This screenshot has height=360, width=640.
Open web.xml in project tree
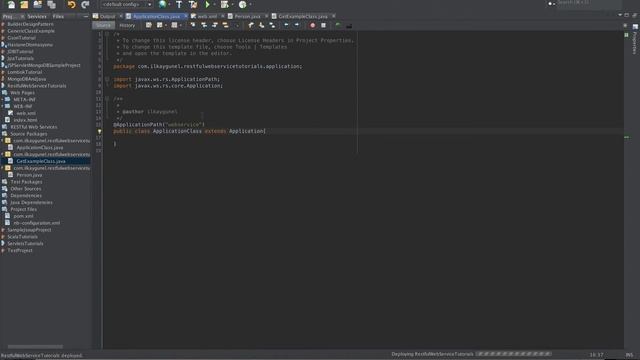click(x=26, y=113)
